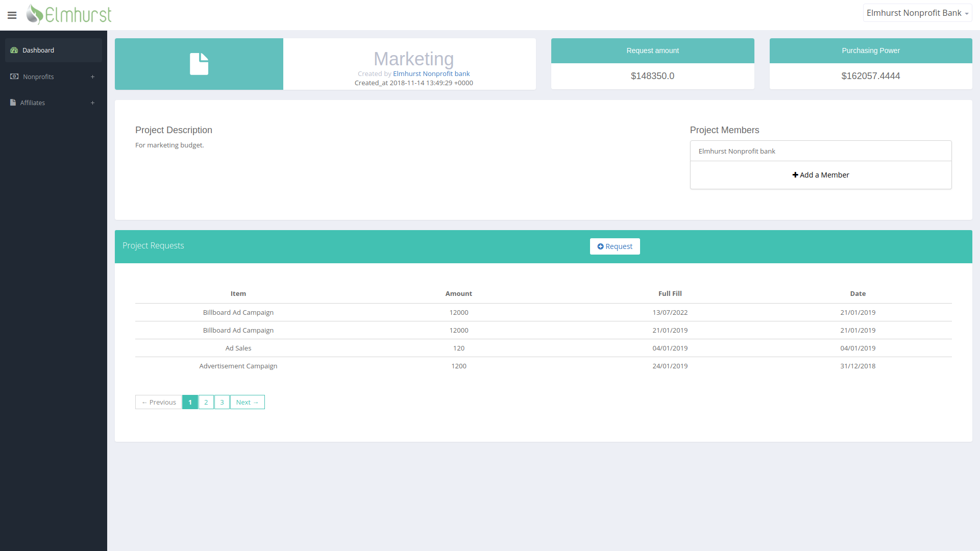Click the Purchasing Power card header
980x551 pixels.
tap(871, 51)
